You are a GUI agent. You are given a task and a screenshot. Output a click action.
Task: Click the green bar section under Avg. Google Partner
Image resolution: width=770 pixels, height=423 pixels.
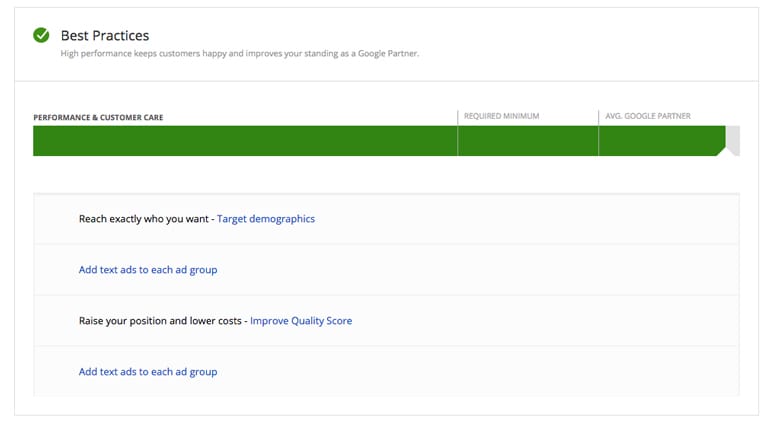[x=658, y=141]
